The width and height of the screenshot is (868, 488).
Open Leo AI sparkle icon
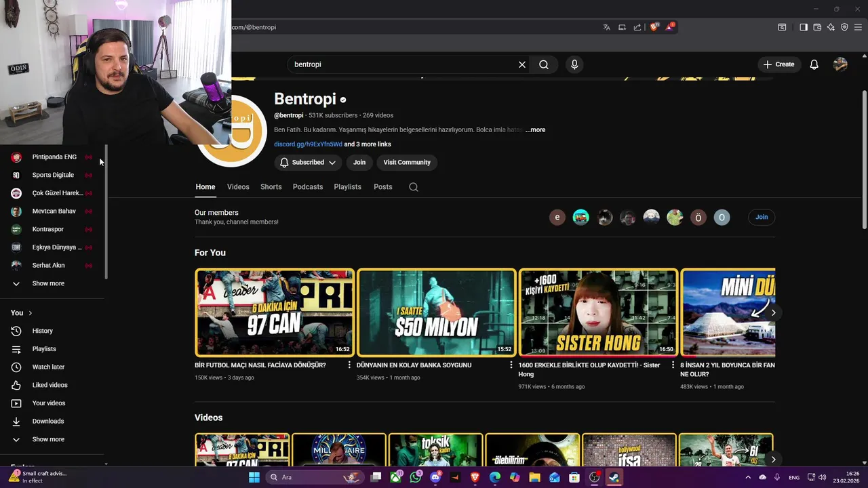831,27
